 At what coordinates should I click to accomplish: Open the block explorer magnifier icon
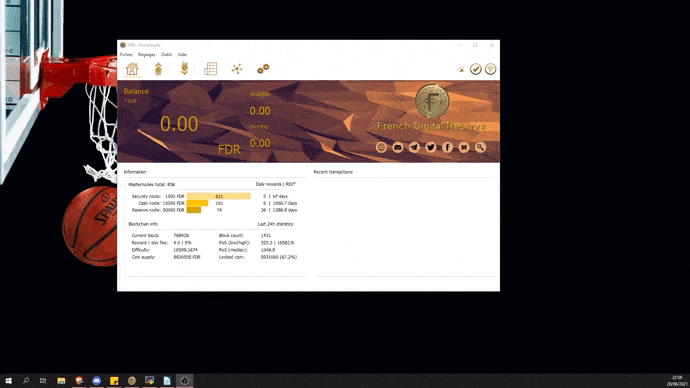(x=480, y=147)
